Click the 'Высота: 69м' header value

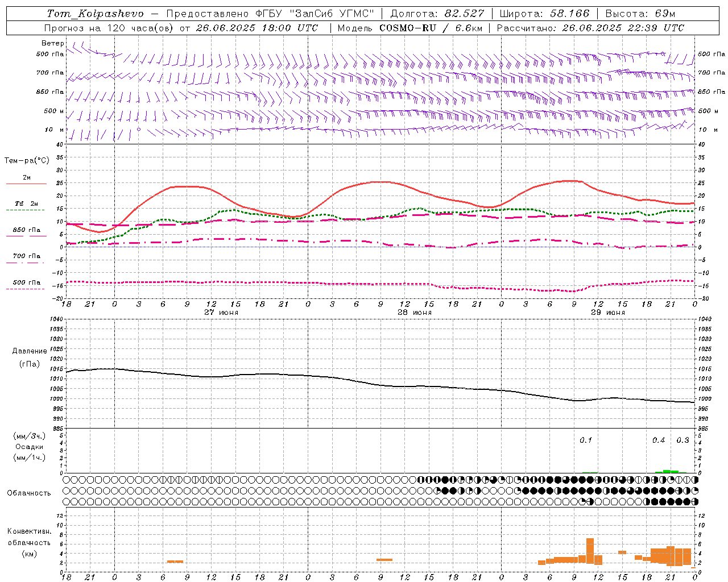pos(640,14)
